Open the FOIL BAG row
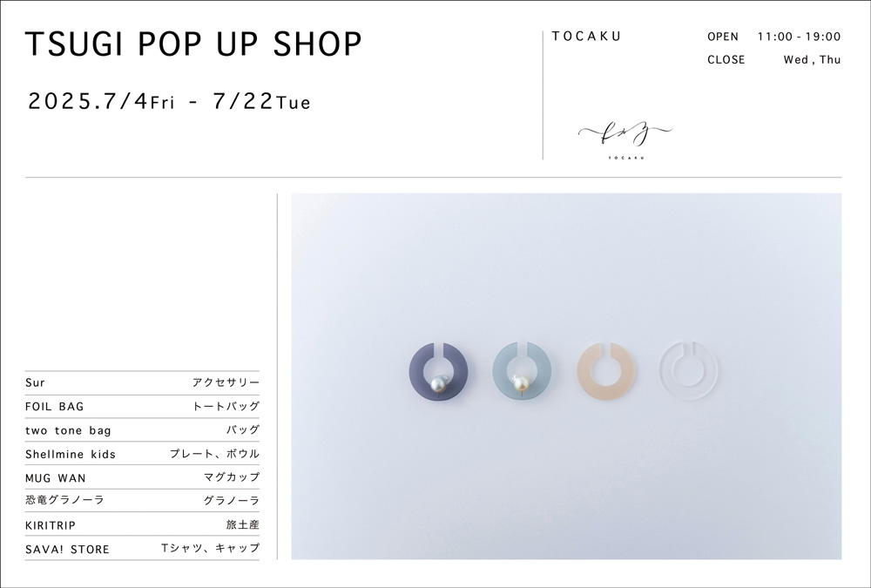 click(142, 406)
